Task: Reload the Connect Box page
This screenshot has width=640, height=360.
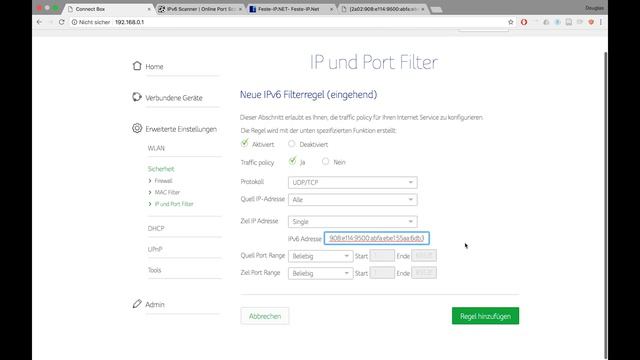Action: [x=62, y=22]
